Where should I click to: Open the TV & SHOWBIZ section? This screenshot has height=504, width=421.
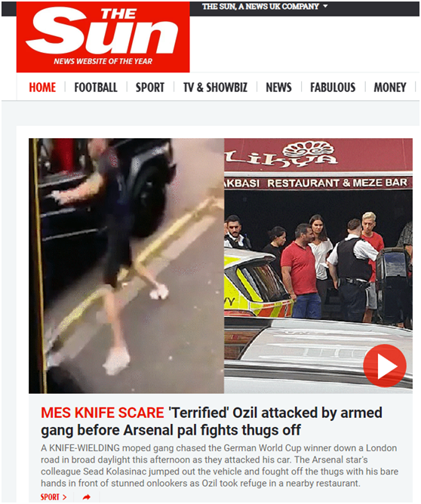(x=215, y=88)
